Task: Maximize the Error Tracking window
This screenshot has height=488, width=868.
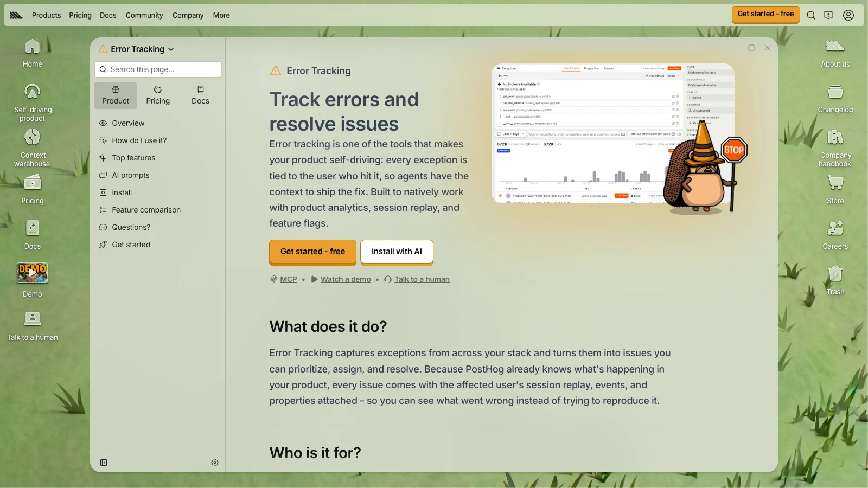Action: click(751, 48)
